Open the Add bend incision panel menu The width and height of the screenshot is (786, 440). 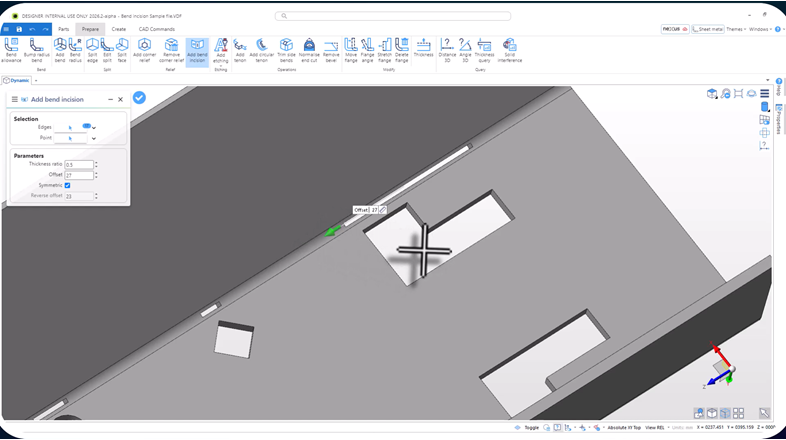coord(15,99)
